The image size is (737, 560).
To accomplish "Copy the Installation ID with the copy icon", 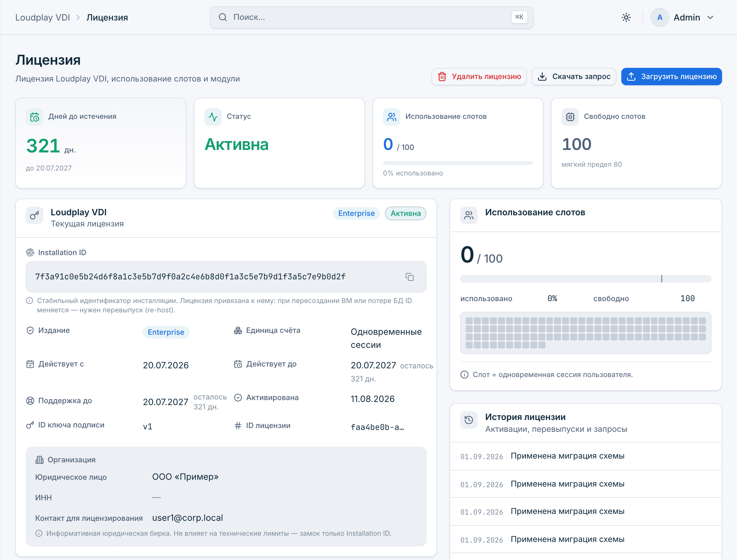I will 410,277.
